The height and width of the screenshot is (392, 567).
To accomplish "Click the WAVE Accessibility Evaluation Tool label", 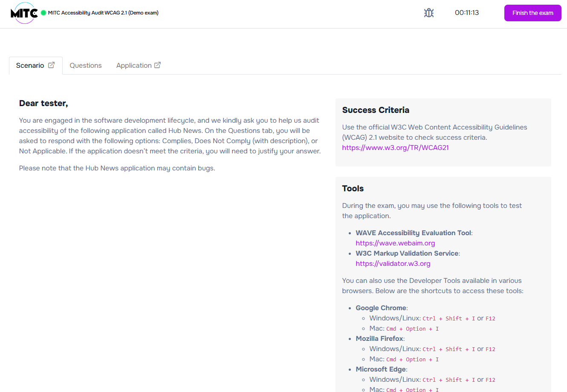I will (412, 233).
